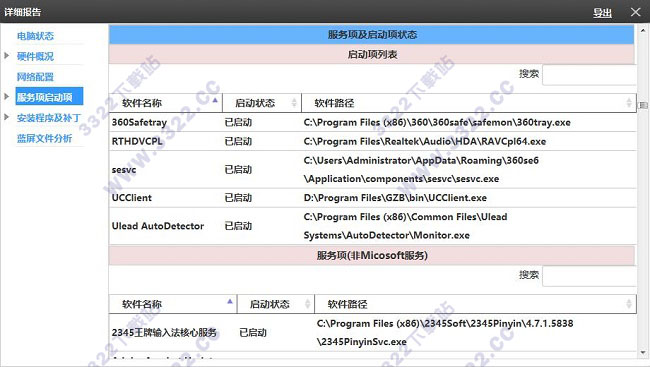Image resolution: width=650 pixels, height=367 pixels.
Task: Click the services 搜索 input box
Action: pyautogui.click(x=589, y=276)
